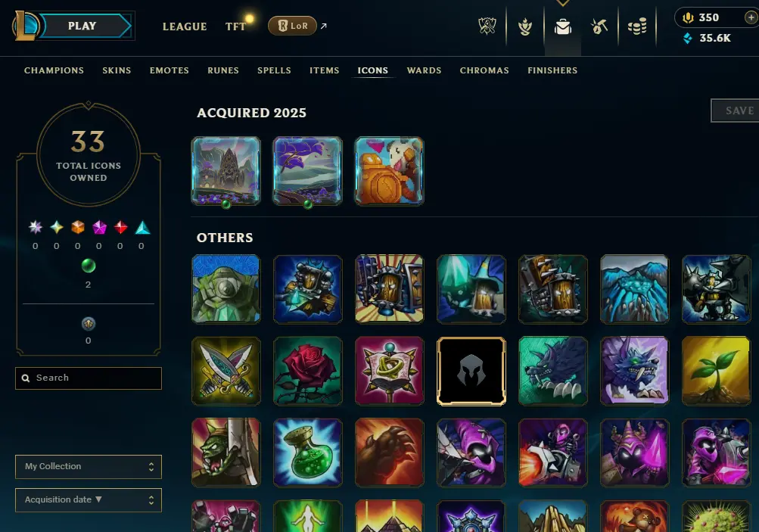Click the plus icon beside 350 RP
Screen dimensions: 759x532
click(751, 17)
